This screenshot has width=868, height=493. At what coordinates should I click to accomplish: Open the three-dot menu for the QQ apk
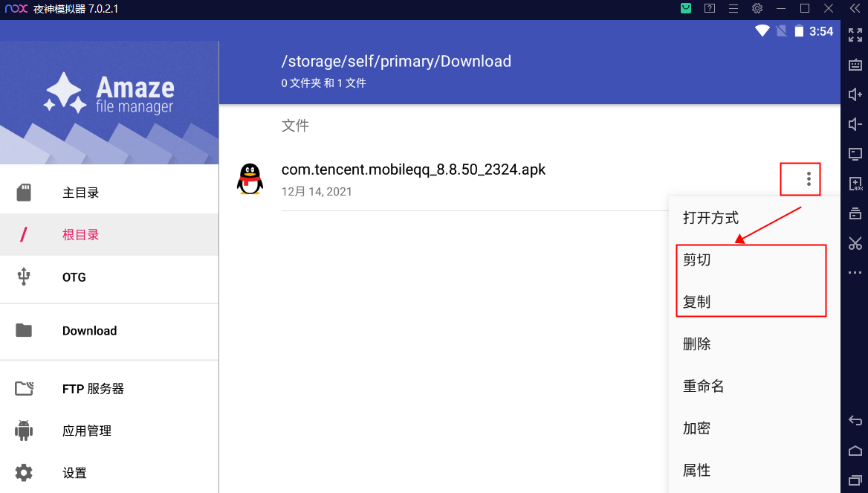coord(809,179)
